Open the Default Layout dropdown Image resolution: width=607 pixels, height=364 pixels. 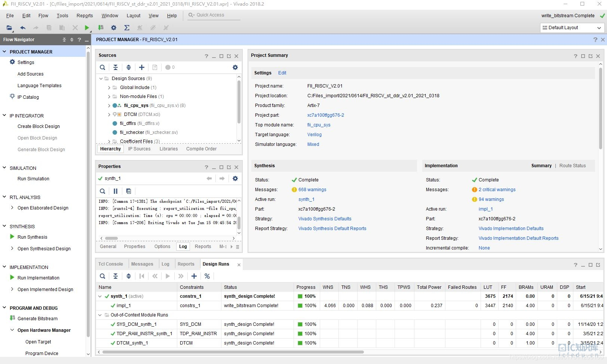(x=572, y=28)
